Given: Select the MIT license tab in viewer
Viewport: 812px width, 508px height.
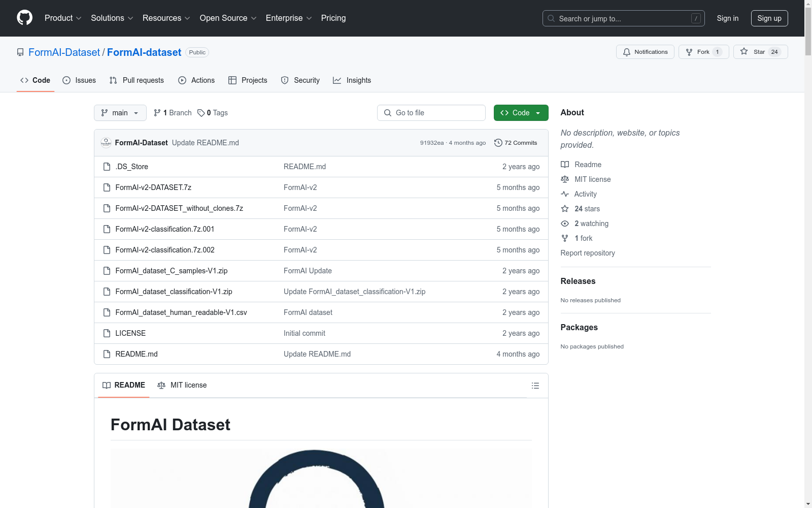Looking at the screenshot, I should [x=182, y=385].
